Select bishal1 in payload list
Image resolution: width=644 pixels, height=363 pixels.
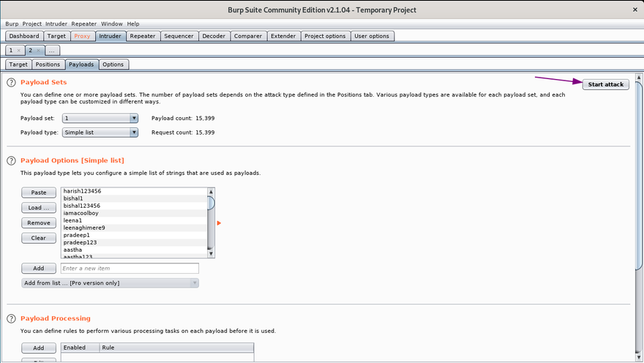(x=134, y=199)
